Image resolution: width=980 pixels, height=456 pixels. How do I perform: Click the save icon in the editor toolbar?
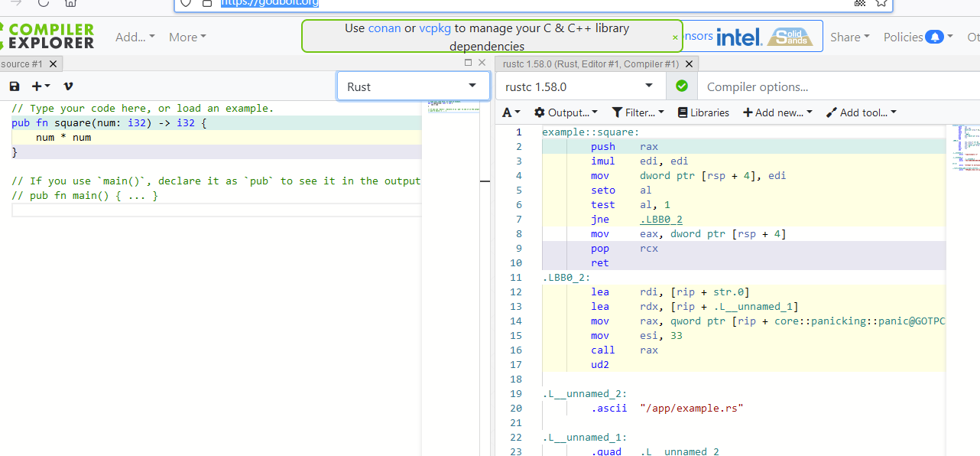pyautogui.click(x=15, y=86)
